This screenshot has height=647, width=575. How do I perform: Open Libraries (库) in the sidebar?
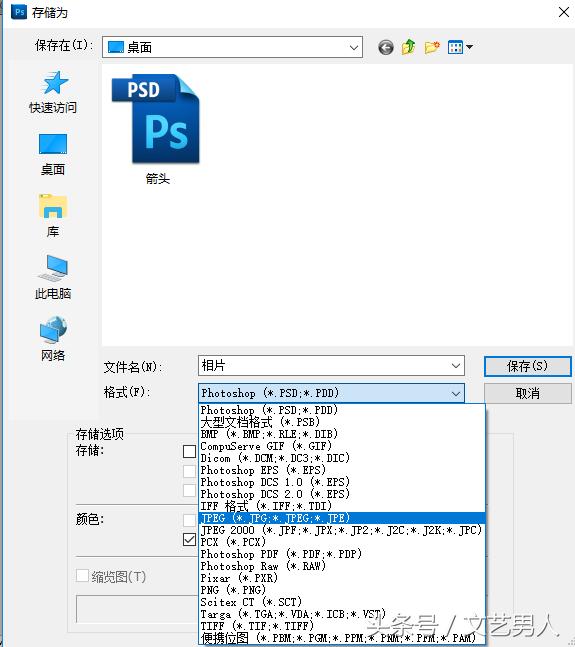(x=53, y=216)
